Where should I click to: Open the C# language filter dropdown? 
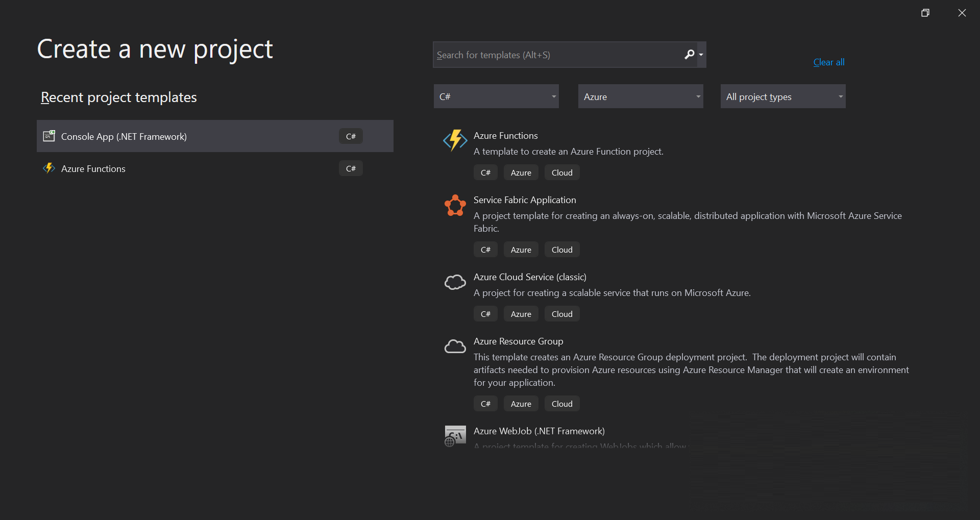click(x=496, y=96)
